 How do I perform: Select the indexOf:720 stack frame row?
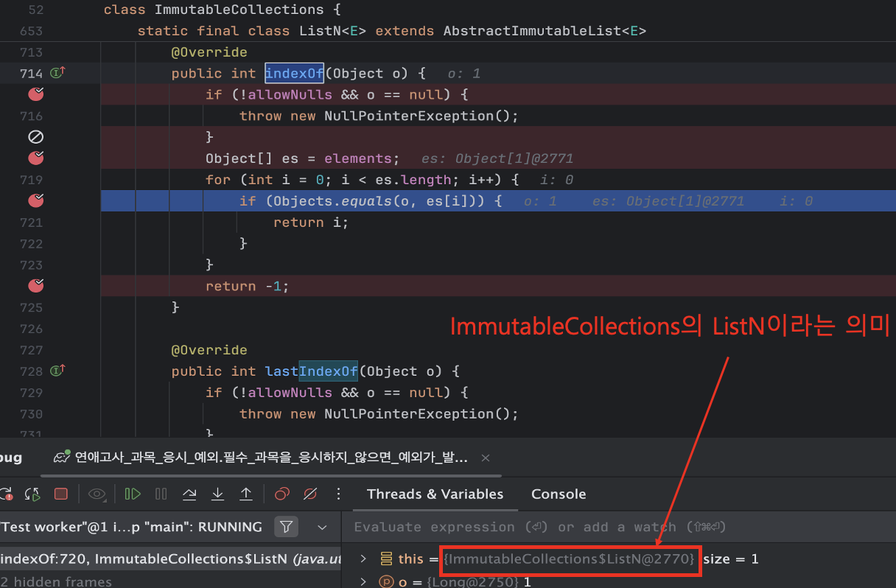point(171,559)
